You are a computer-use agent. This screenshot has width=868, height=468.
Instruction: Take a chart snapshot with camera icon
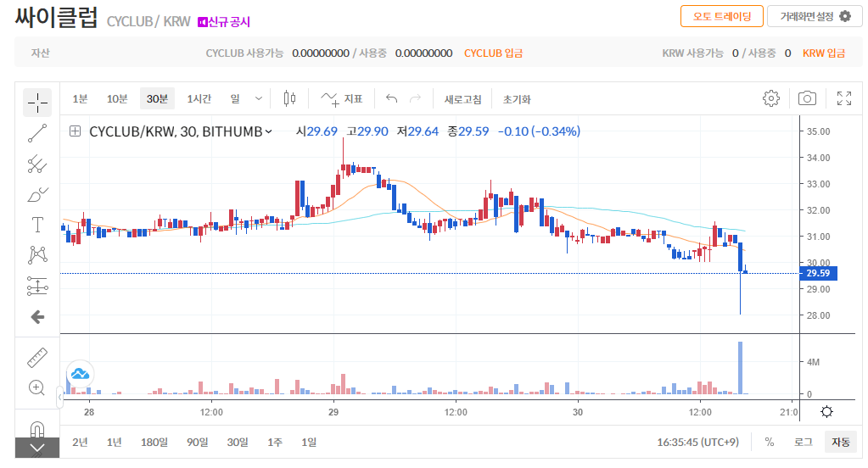(x=807, y=98)
